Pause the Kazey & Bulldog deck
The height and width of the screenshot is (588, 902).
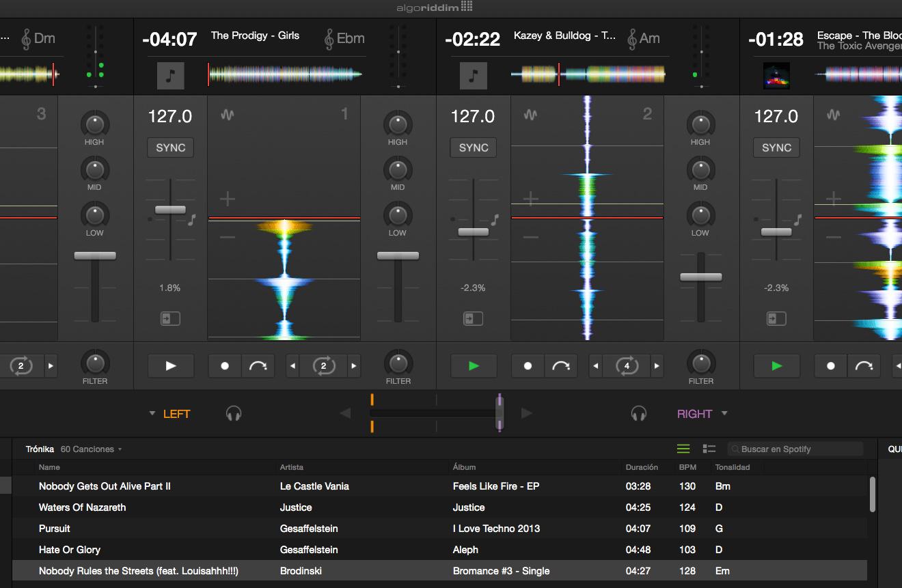pyautogui.click(x=474, y=366)
